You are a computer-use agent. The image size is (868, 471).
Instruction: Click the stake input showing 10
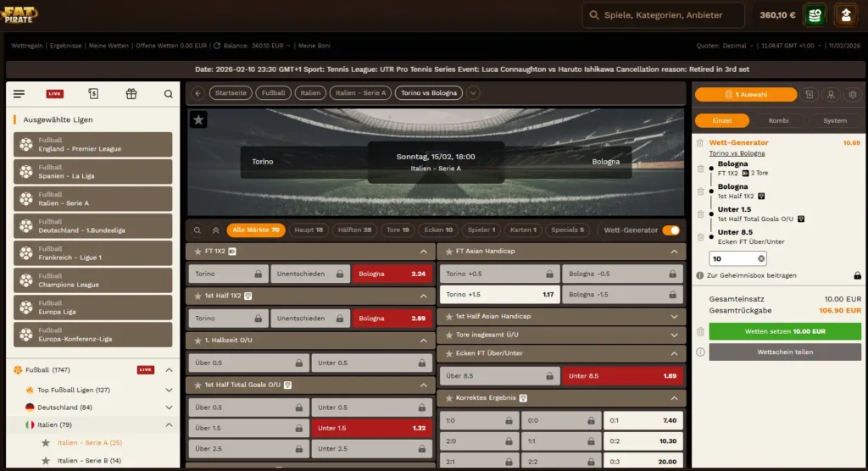(733, 258)
